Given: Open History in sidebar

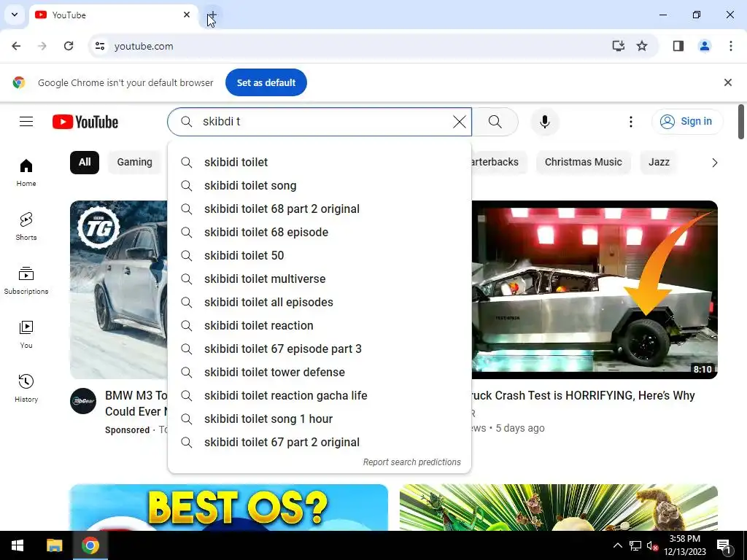Looking at the screenshot, I should 26,389.
